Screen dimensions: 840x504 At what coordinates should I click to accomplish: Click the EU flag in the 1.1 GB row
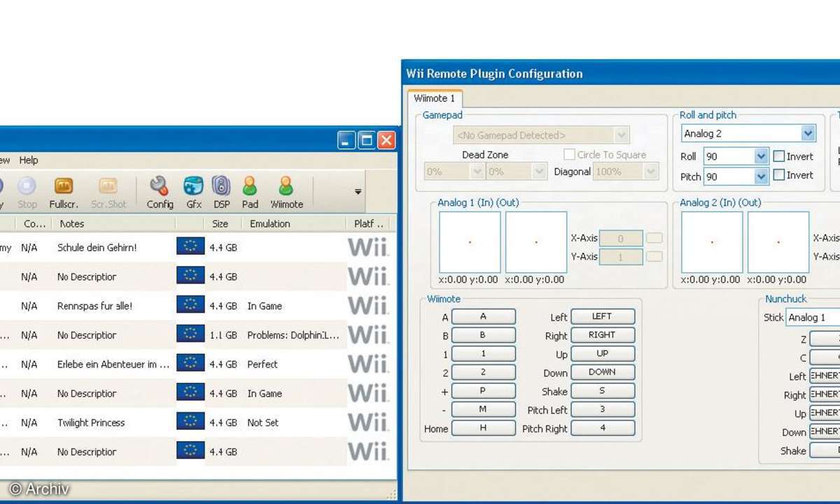[x=190, y=335]
